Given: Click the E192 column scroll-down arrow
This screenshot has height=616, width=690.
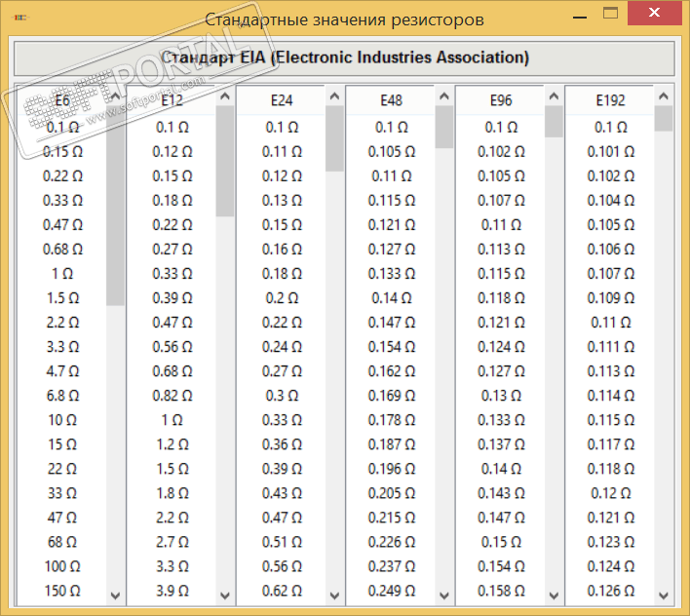Looking at the screenshot, I should pos(664,596).
